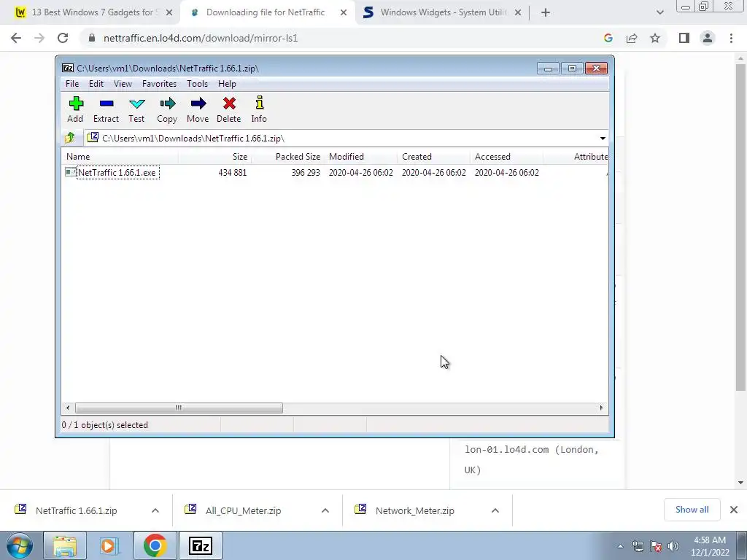Bookmark this page with star icon
The width and height of the screenshot is (747, 560).
pos(655,38)
